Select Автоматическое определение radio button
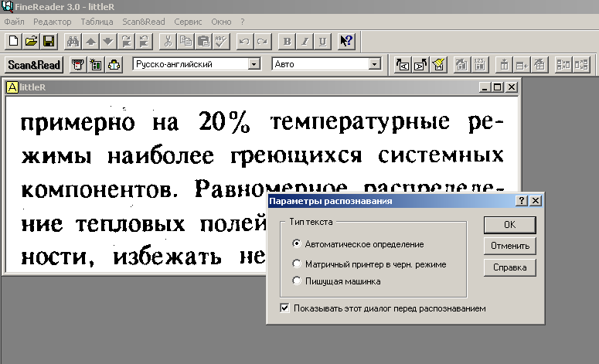 297,243
